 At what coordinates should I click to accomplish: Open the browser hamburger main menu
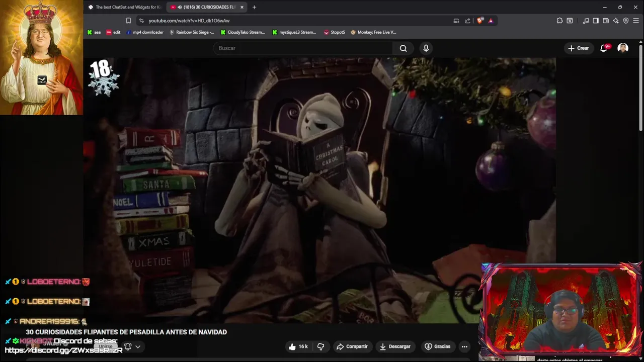click(636, 21)
